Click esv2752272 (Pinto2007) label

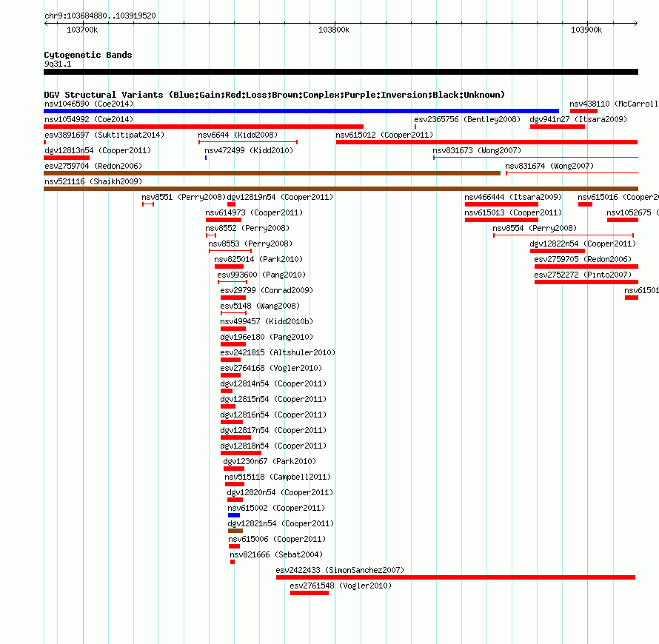[x=583, y=275]
